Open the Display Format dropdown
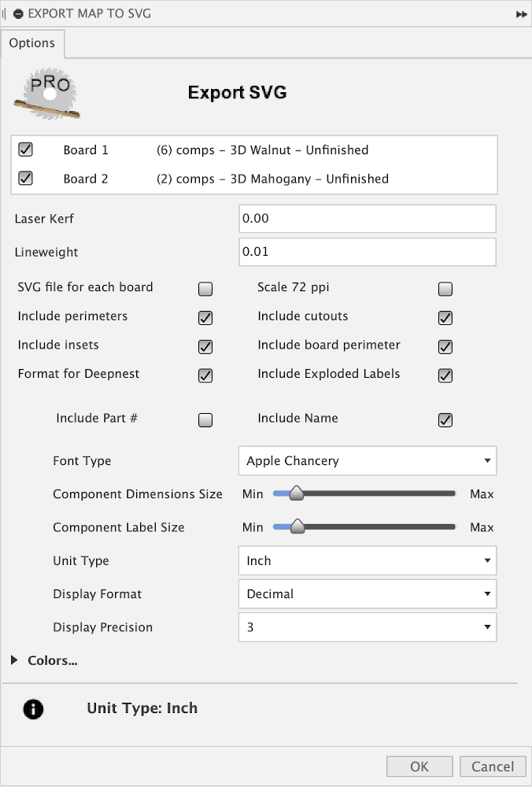This screenshot has width=532, height=787. click(368, 593)
